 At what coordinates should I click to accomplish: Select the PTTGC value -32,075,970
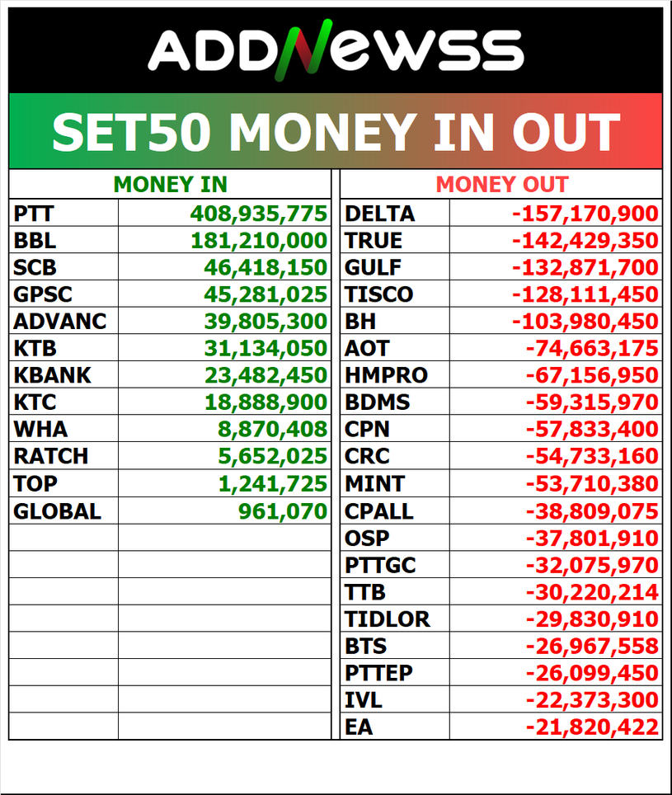(x=592, y=565)
